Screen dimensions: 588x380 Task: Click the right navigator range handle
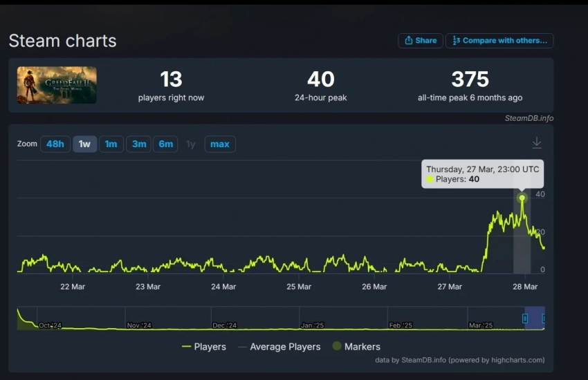point(544,319)
